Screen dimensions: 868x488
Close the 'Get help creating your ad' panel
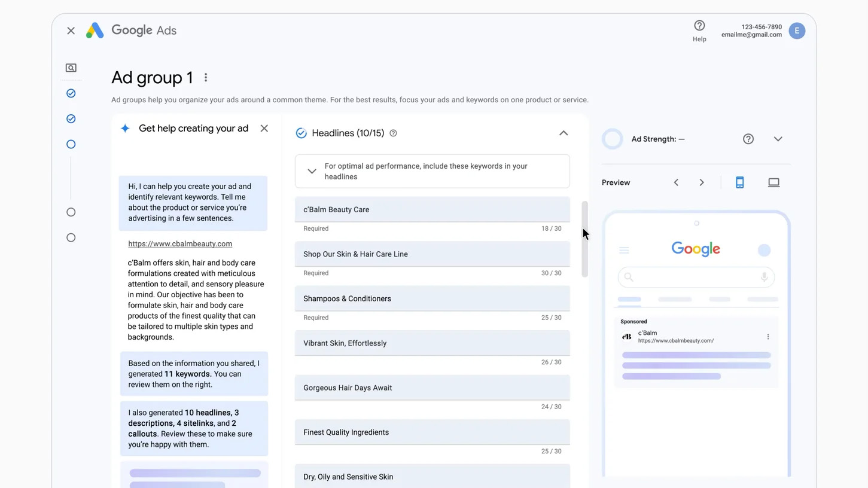click(x=264, y=129)
